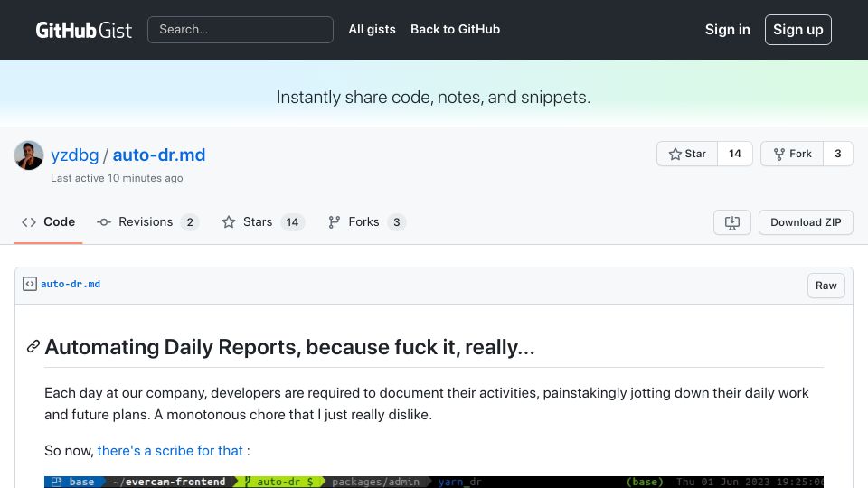Image resolution: width=868 pixels, height=488 pixels.
Task: Open the Forks tab
Action: 366,222
